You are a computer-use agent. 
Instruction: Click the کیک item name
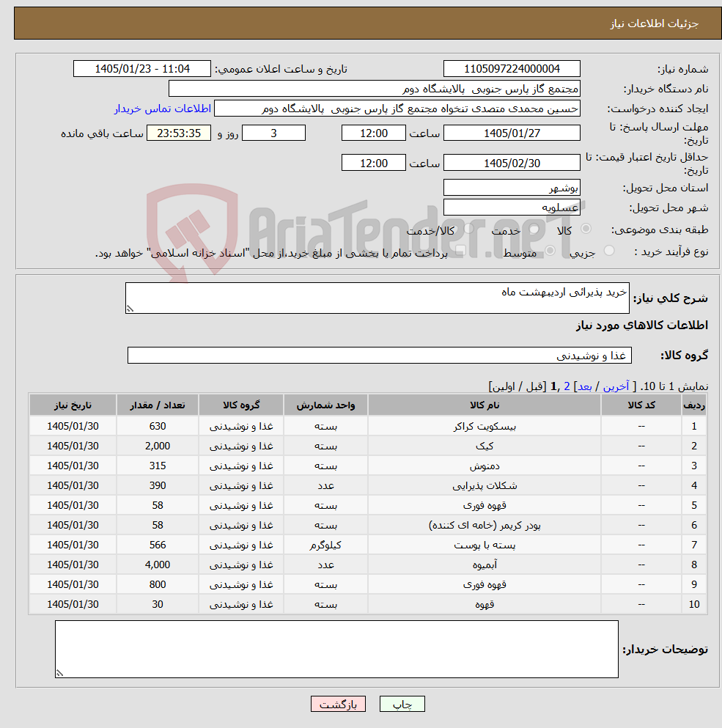tap(485, 446)
